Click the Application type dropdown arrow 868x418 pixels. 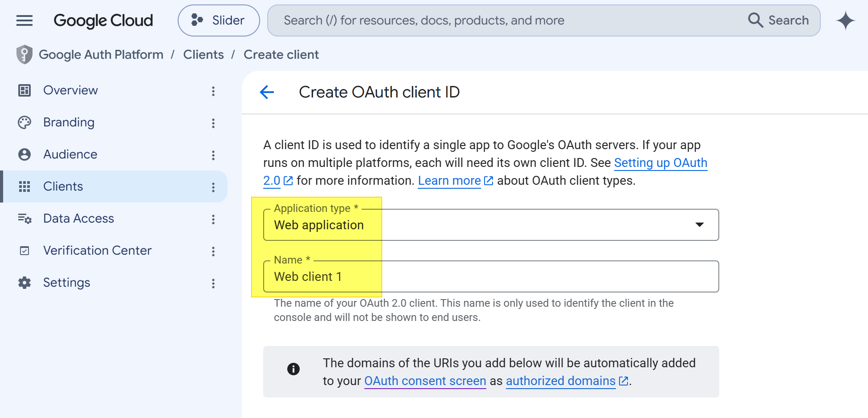[x=700, y=225]
